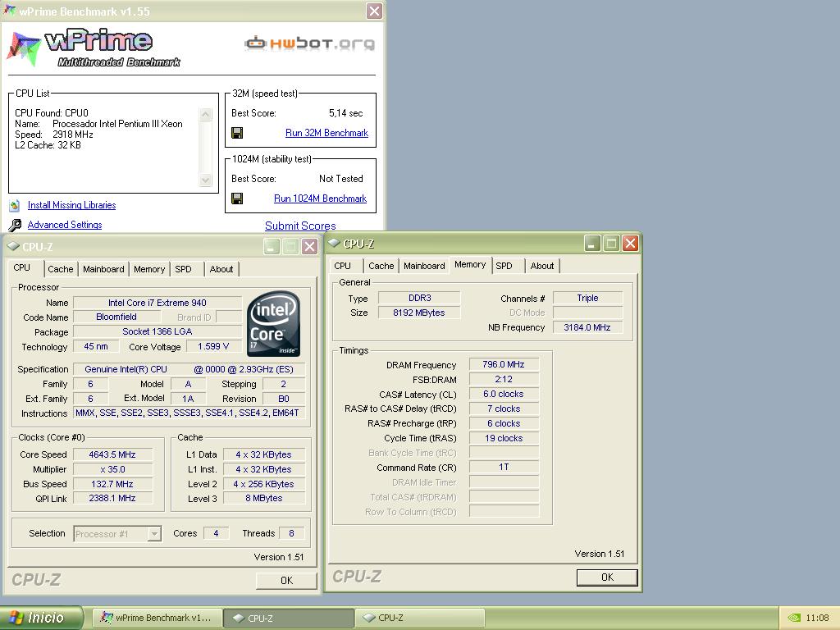Image resolution: width=840 pixels, height=630 pixels.
Task: Click the Code Name value Bloomfield
Action: click(x=116, y=317)
